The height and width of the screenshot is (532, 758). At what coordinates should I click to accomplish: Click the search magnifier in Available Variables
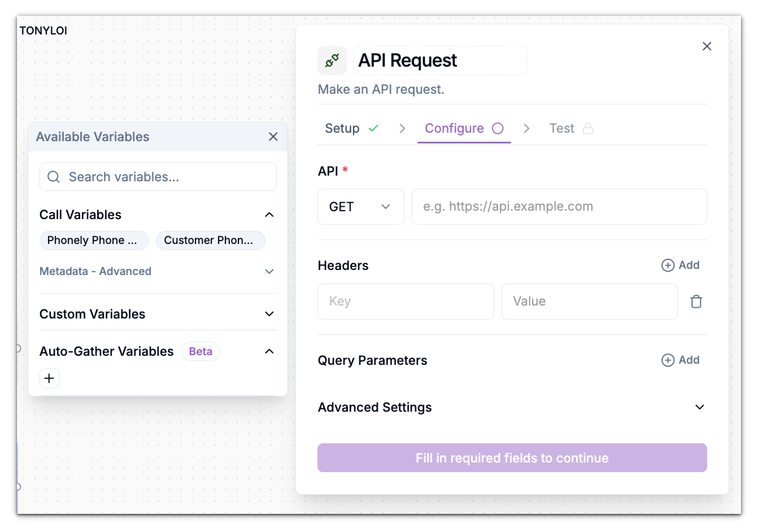[x=54, y=177]
